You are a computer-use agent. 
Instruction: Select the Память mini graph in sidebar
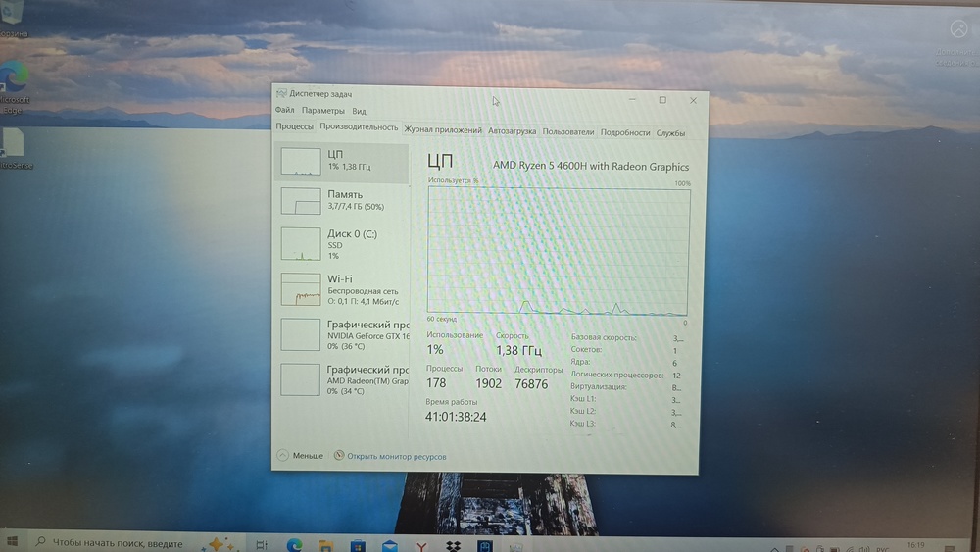(x=301, y=201)
